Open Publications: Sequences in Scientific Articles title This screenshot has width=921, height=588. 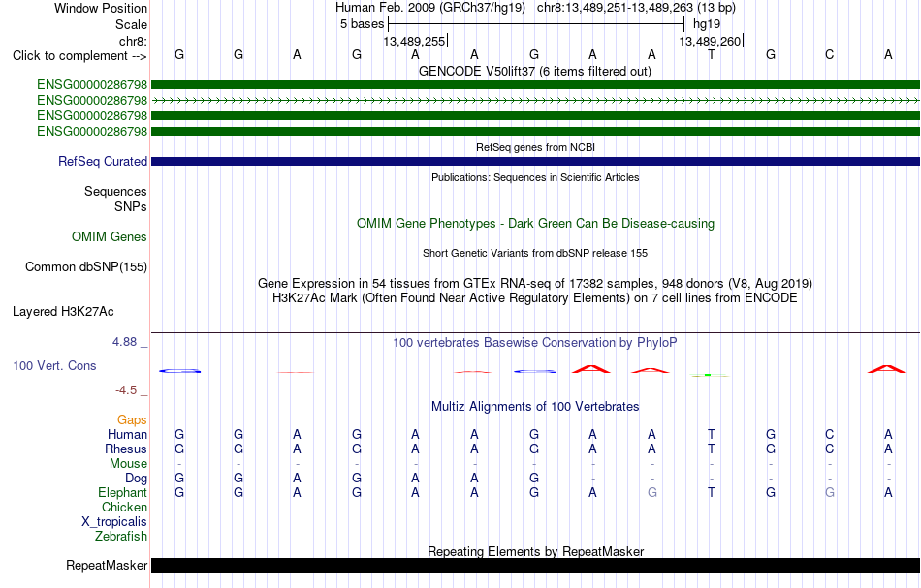[535, 177]
